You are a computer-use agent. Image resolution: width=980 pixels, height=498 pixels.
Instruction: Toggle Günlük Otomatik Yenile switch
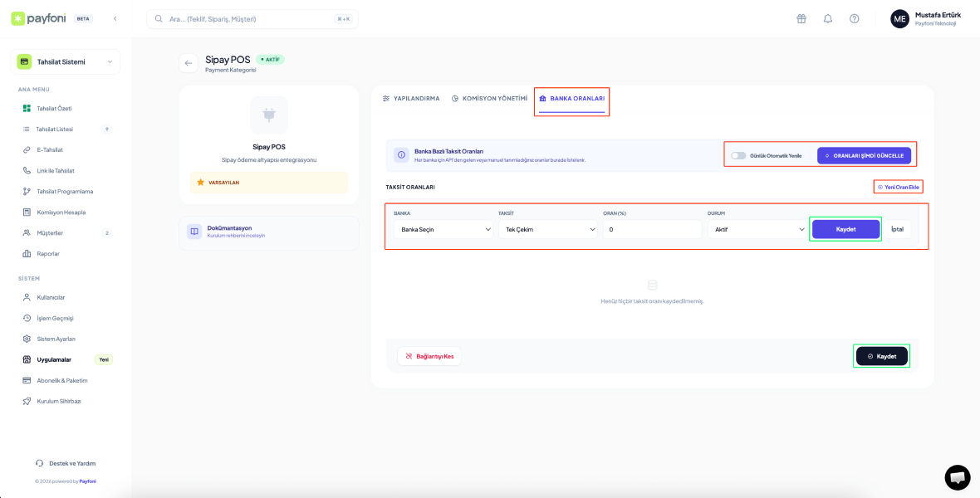pos(738,155)
